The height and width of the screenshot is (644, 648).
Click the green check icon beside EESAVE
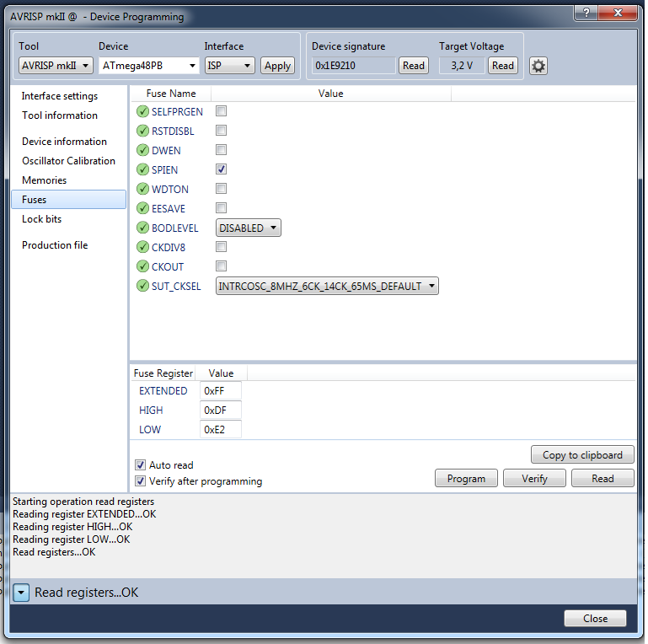point(142,208)
